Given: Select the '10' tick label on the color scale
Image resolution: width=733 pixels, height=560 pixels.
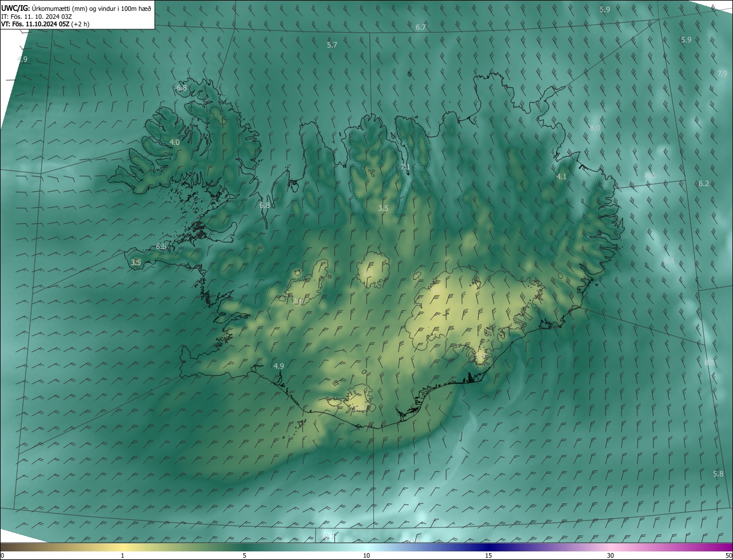Looking at the screenshot, I should (x=366, y=555).
